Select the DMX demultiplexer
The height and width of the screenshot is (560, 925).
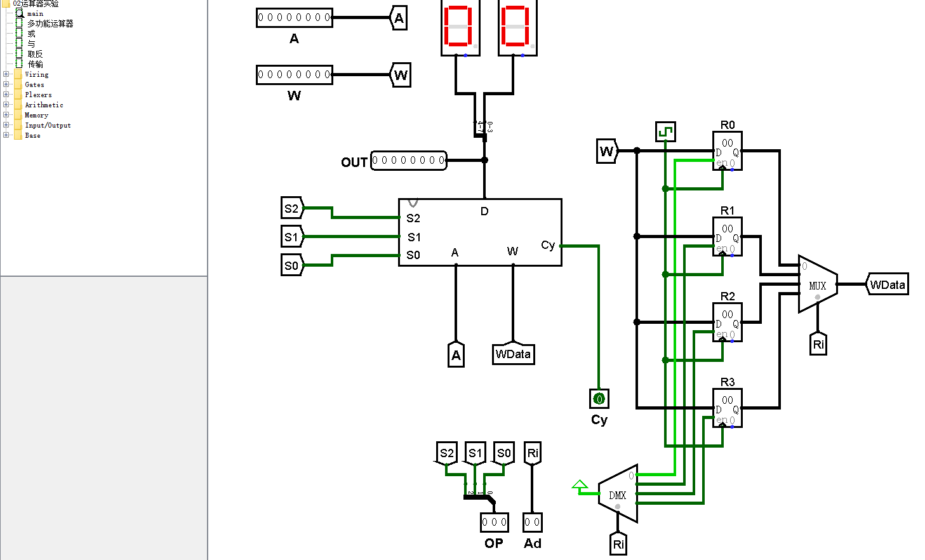point(618,494)
